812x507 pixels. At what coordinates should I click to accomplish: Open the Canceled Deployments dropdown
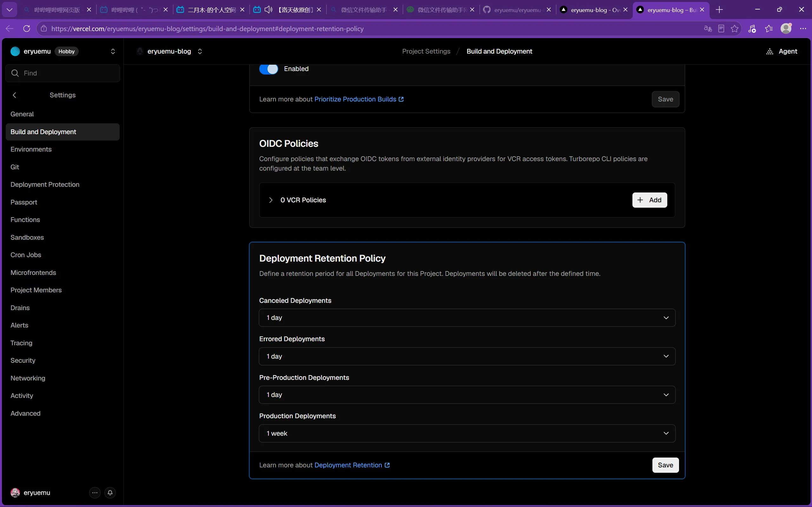(x=467, y=317)
